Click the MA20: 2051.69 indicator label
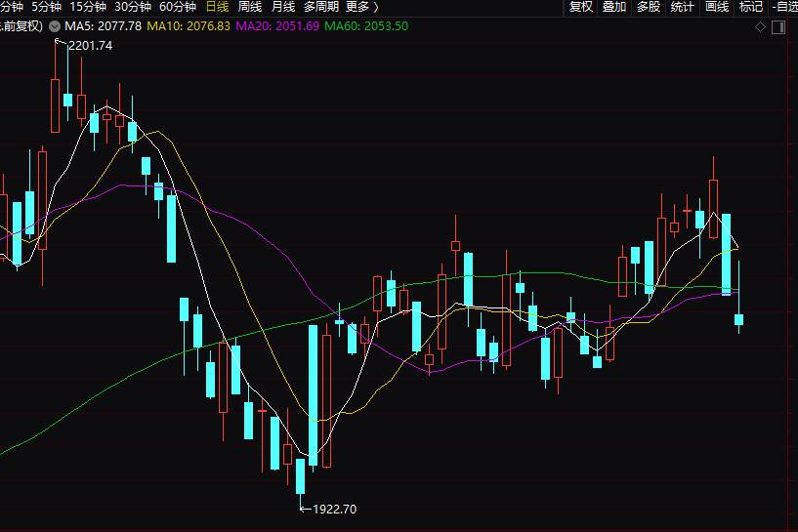Viewport: 798px width, 532px height. 277,26
